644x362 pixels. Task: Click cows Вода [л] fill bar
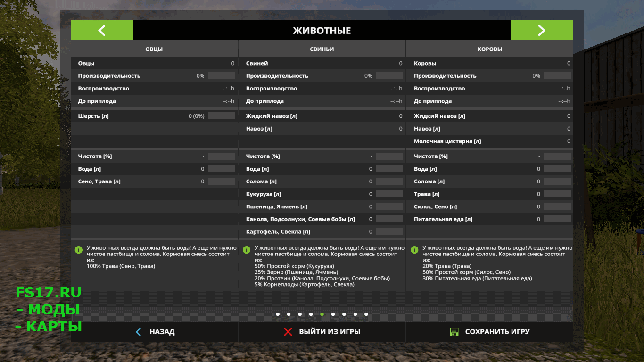click(x=557, y=169)
